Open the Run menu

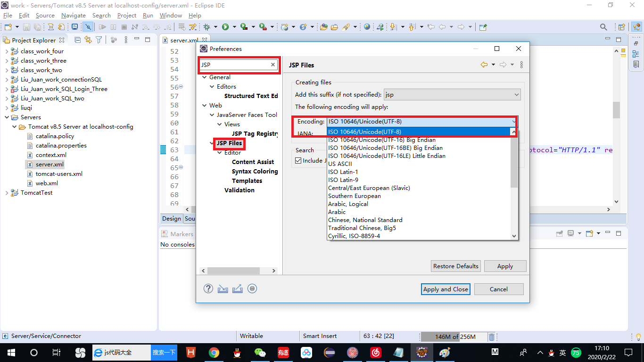click(x=148, y=16)
